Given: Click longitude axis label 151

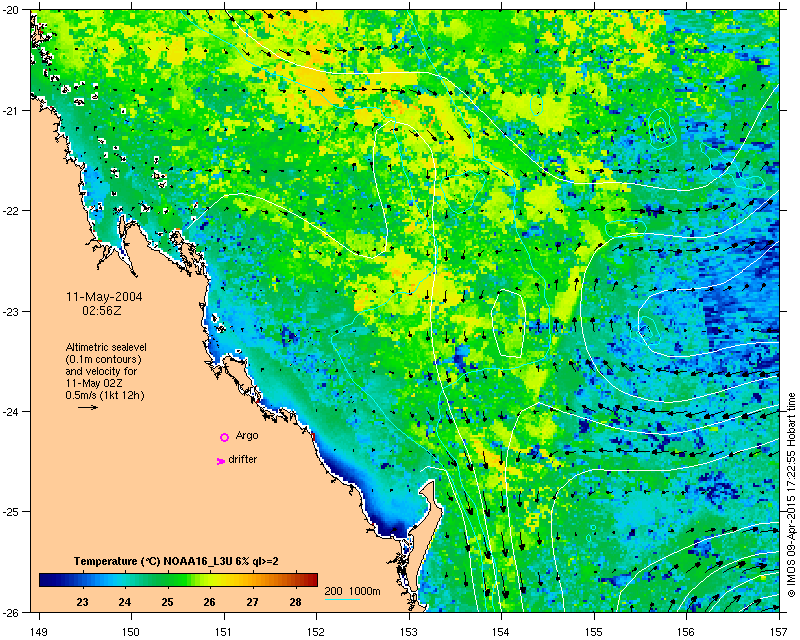Looking at the screenshot, I should pos(224,632).
